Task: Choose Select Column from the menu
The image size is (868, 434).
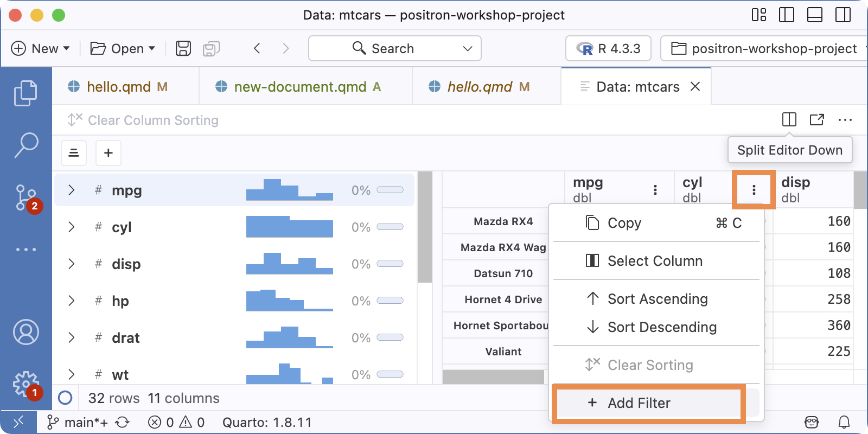Action: pos(656,261)
